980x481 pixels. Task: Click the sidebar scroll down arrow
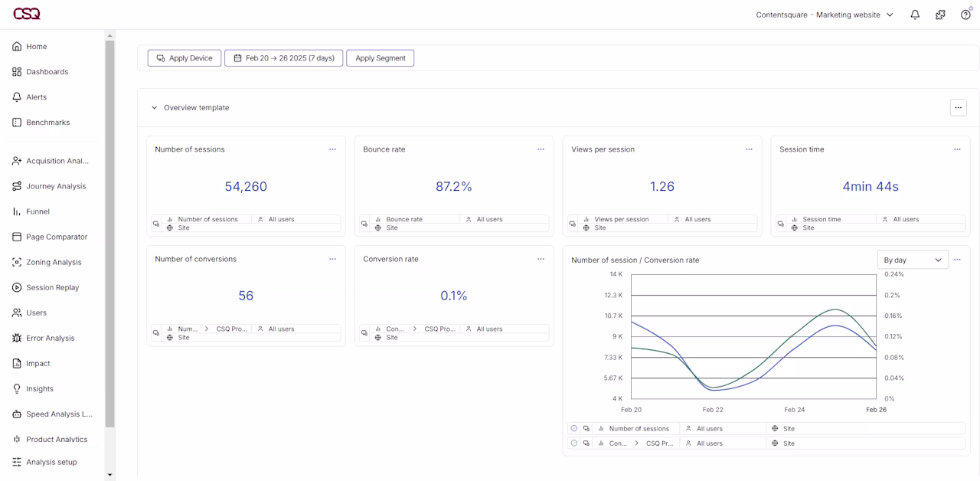click(109, 475)
